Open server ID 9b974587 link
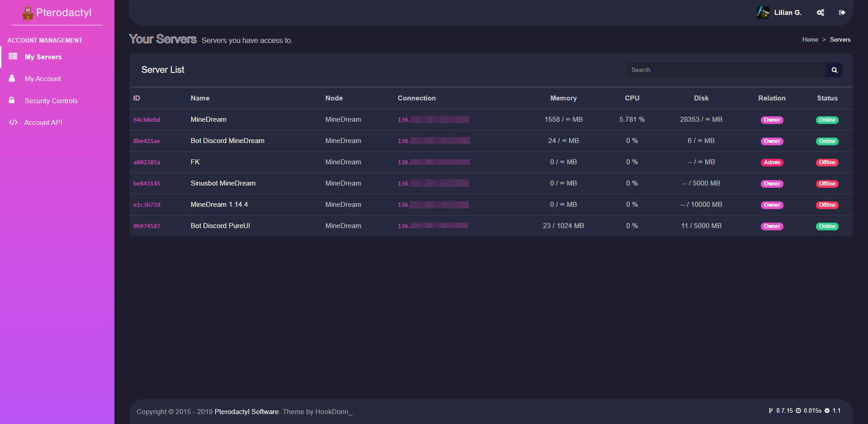This screenshot has height=424, width=868. coord(147,226)
